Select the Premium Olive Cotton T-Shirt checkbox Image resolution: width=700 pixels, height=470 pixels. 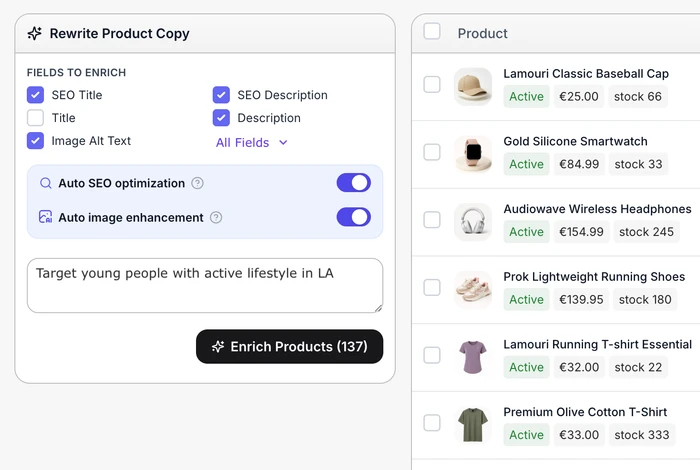[x=432, y=423]
